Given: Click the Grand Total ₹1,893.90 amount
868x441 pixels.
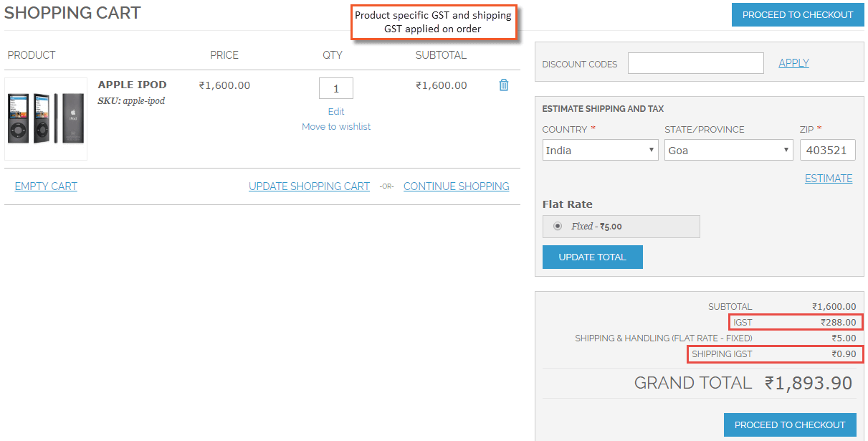Looking at the screenshot, I should [x=809, y=383].
